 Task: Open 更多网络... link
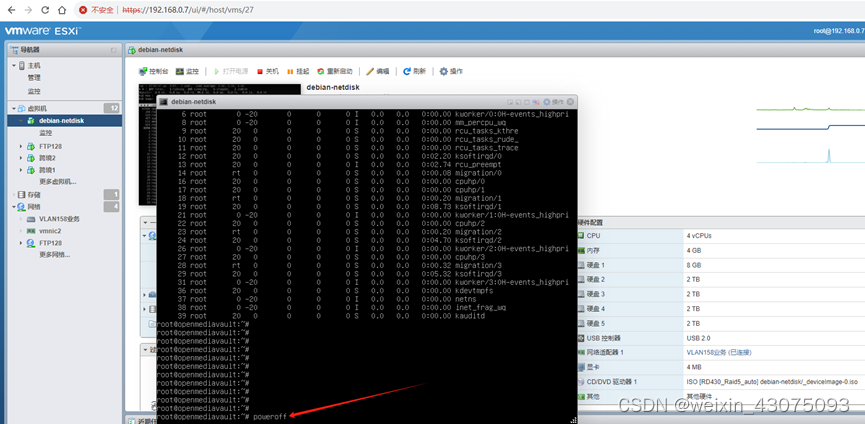coord(54,255)
